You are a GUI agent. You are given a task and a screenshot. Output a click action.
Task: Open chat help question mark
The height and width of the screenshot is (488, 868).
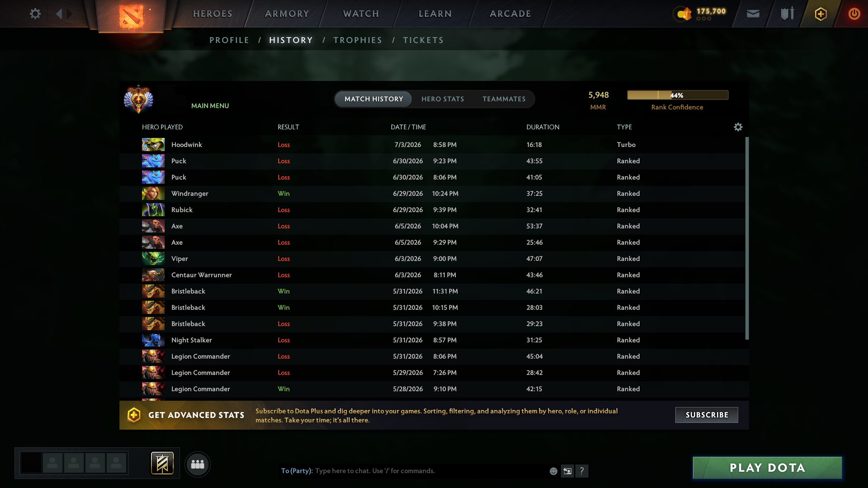(582, 471)
